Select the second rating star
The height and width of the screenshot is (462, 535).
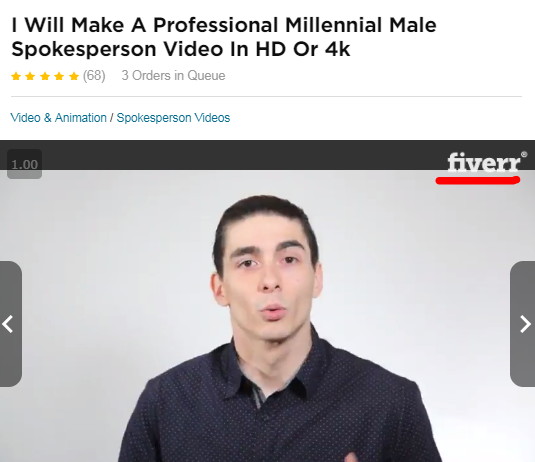[30, 76]
